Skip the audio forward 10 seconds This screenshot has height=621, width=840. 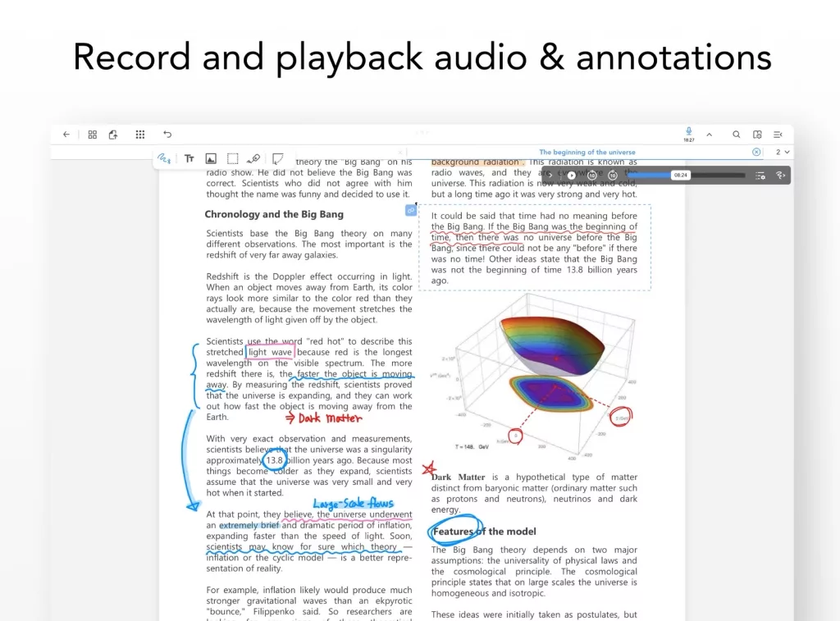pos(613,176)
